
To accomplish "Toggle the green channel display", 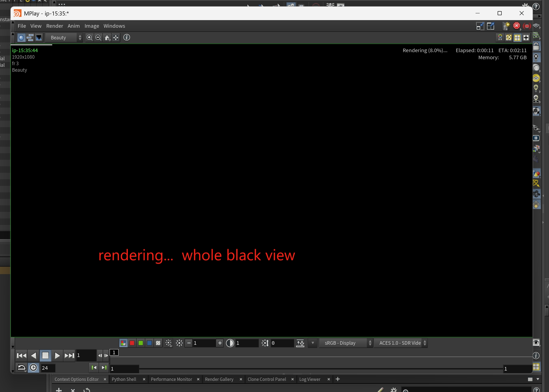I will [x=141, y=343].
